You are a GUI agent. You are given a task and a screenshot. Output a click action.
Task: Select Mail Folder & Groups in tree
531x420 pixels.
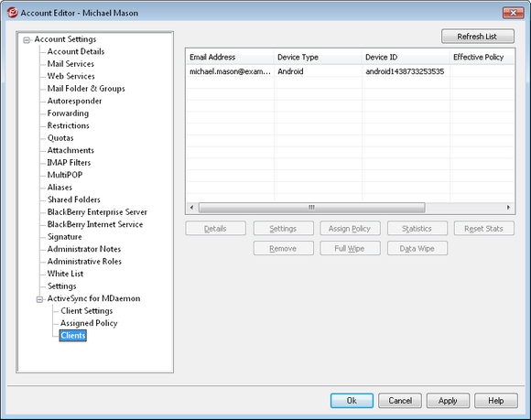point(86,89)
